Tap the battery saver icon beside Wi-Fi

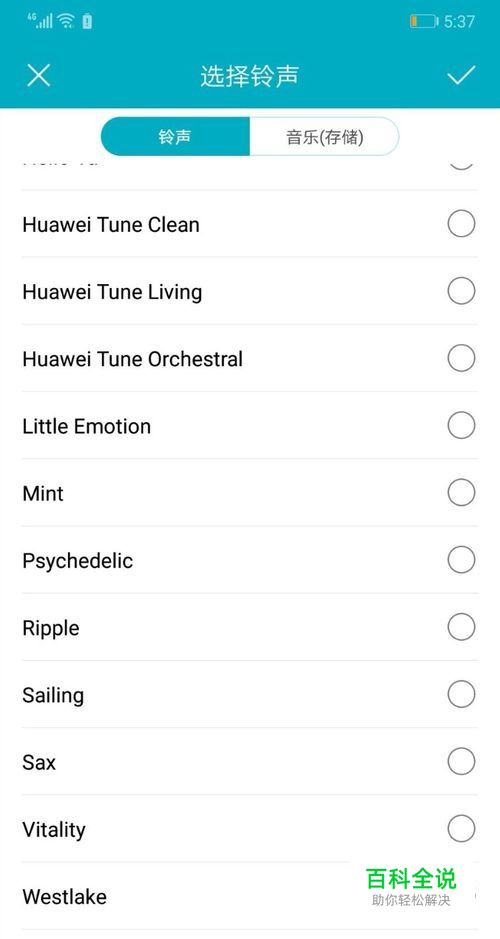coord(87,22)
